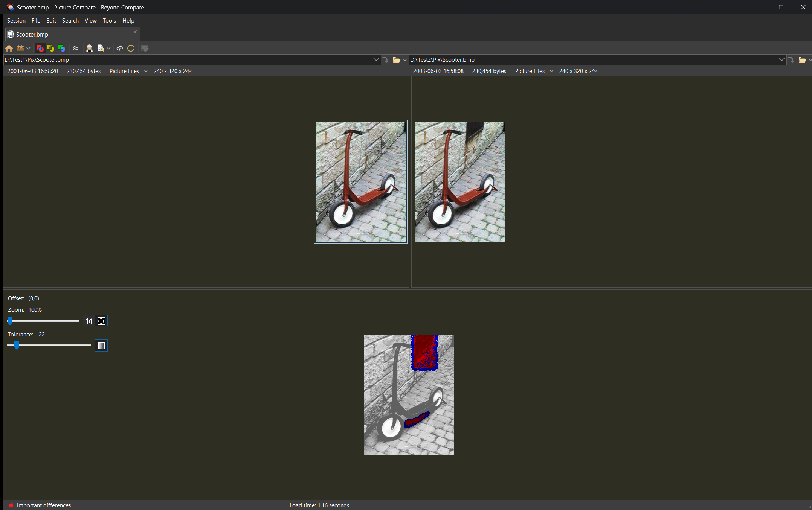Swap sides with the swap icon
The image size is (812, 510).
click(120, 48)
